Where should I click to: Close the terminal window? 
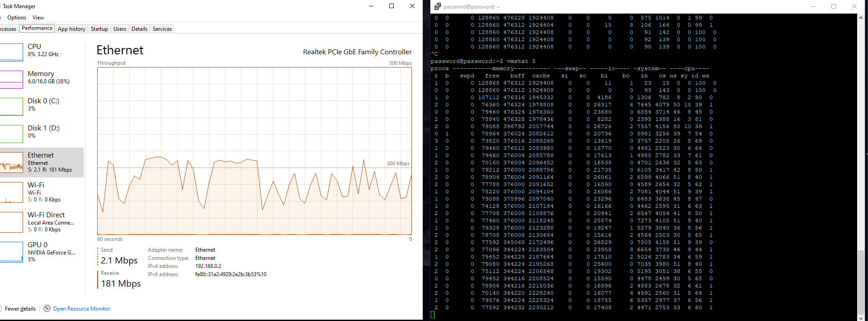click(x=854, y=6)
